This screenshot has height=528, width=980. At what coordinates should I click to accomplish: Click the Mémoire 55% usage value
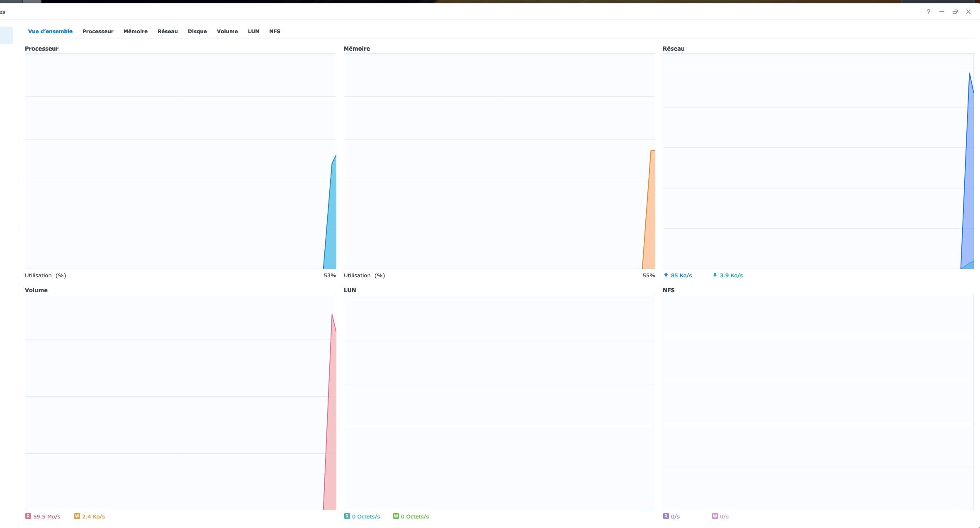pos(648,276)
